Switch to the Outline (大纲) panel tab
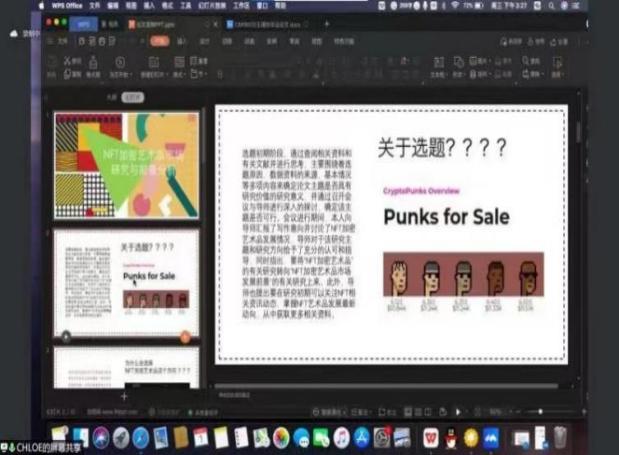Image resolution: width=619 pixels, height=455 pixels. pos(112,97)
